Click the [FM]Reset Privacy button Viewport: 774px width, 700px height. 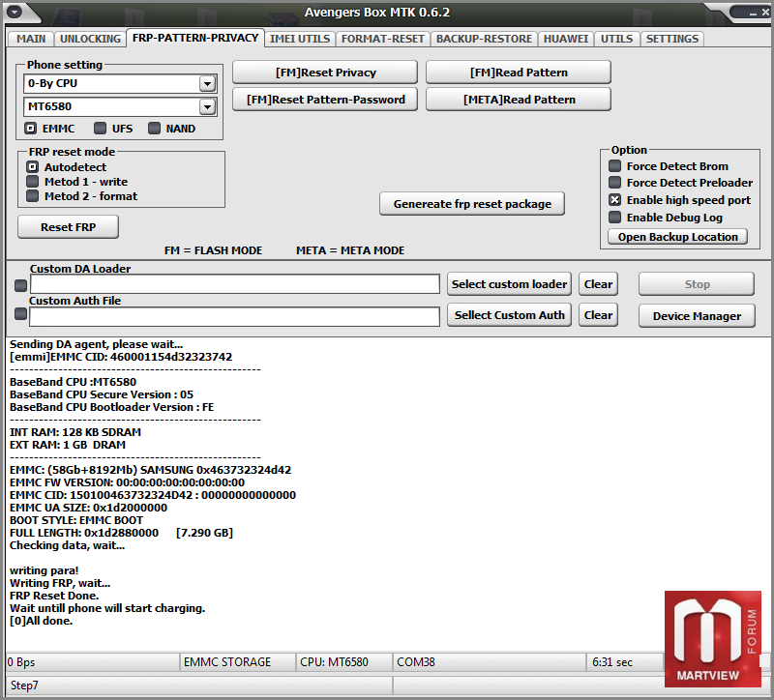[325, 73]
